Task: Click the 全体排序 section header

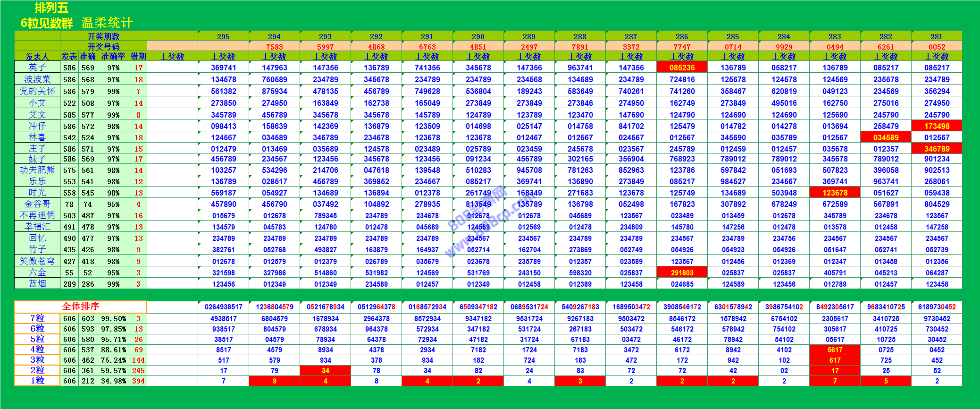Action: coord(80,307)
